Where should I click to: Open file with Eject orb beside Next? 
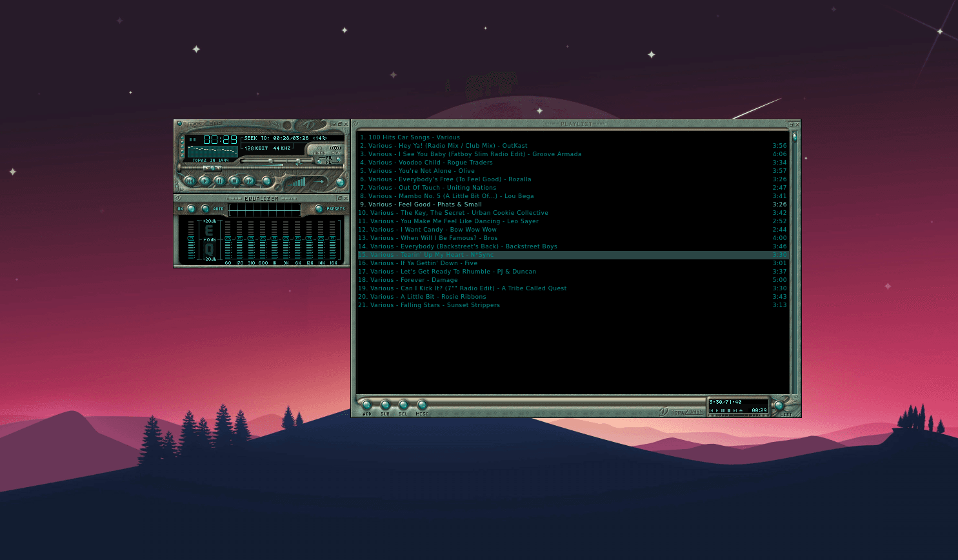point(267,181)
